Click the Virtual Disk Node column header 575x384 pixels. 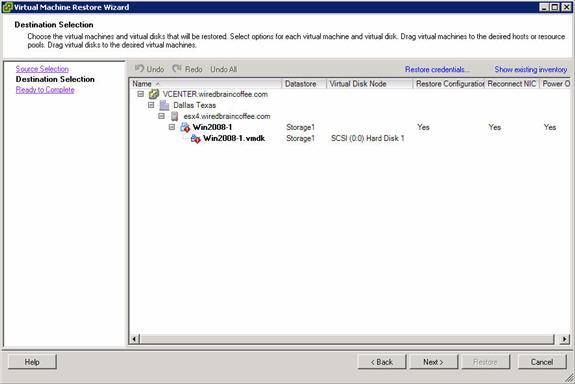(x=370, y=84)
